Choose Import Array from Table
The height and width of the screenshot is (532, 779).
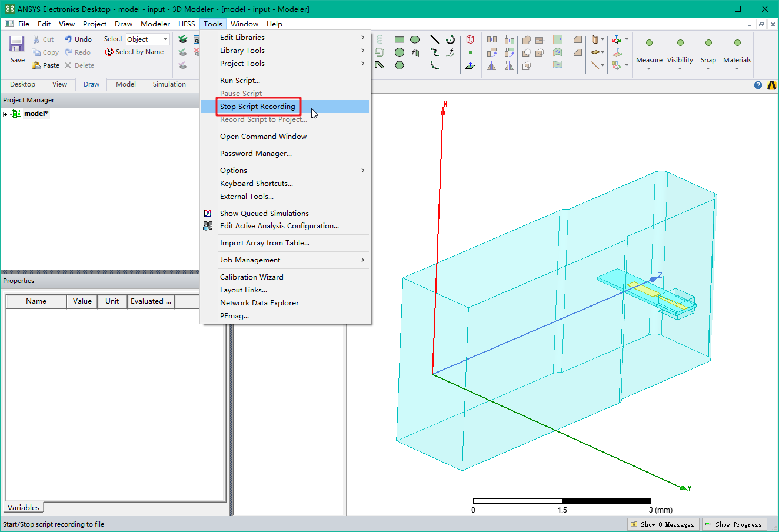tap(285, 243)
